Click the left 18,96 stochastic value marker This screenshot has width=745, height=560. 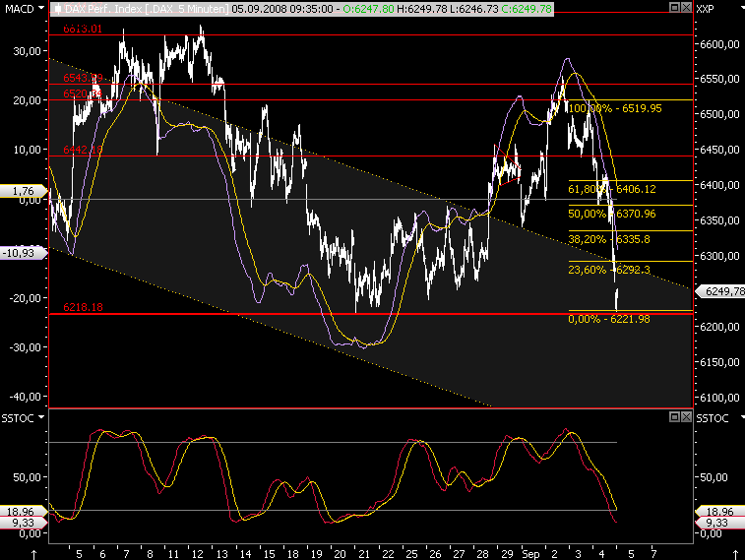pos(24,512)
